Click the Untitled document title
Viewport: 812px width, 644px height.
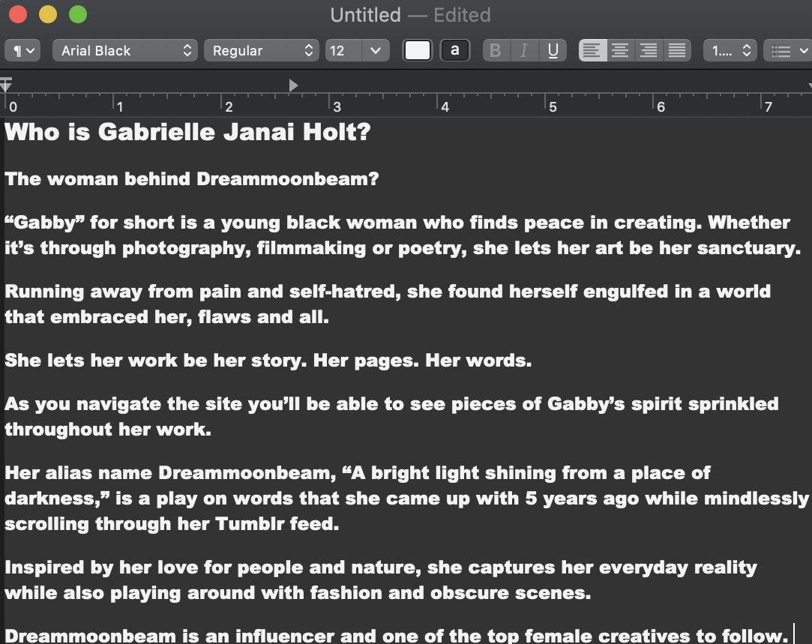[x=365, y=14]
